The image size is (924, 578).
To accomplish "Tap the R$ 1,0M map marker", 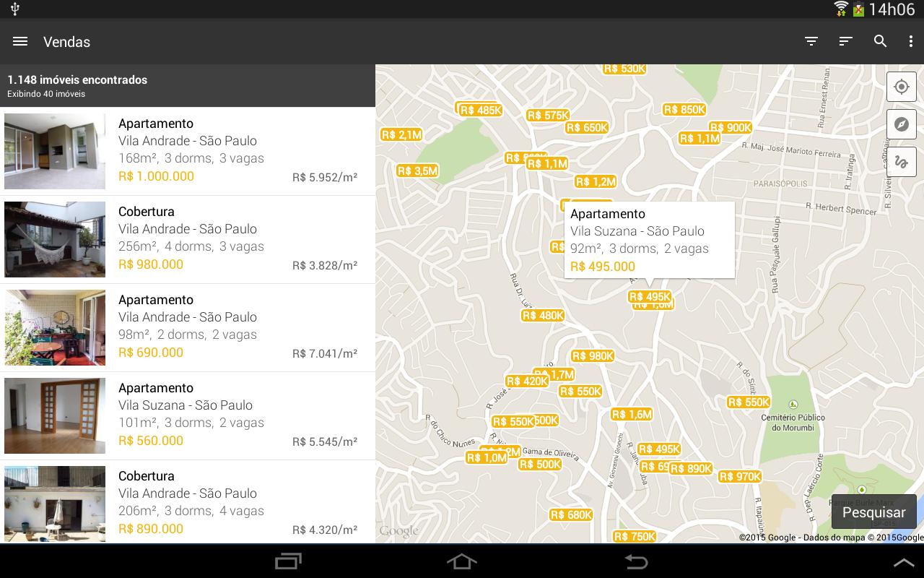I will coord(487,457).
